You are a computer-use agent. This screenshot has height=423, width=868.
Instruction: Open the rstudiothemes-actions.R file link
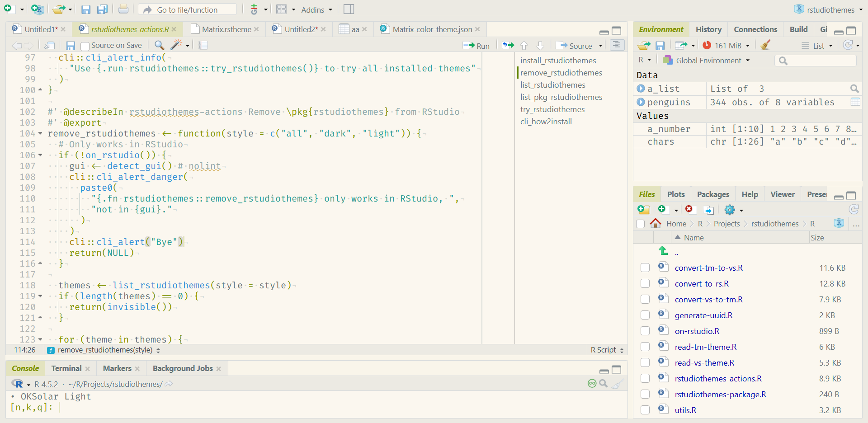pos(718,378)
